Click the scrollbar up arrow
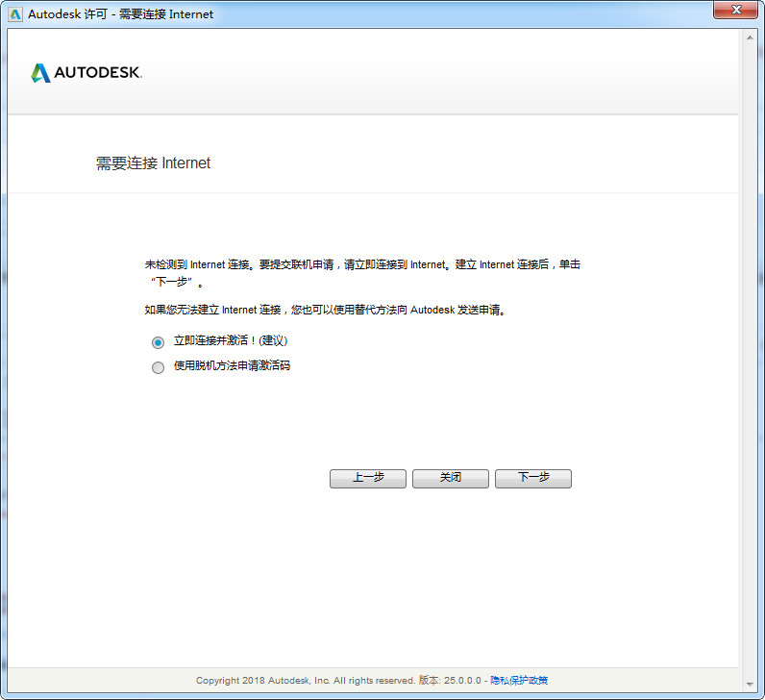Screen dimensions: 765x700 (750, 38)
